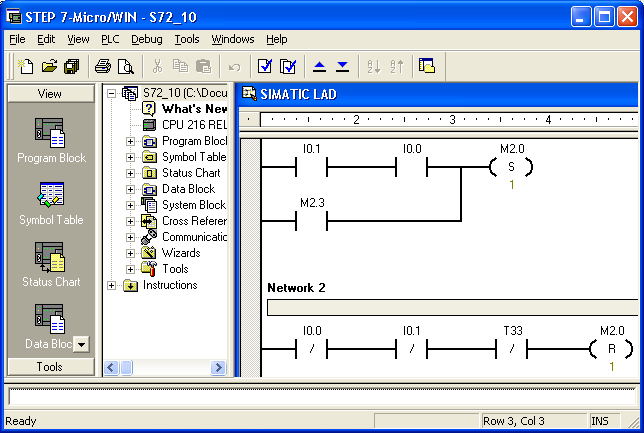Open the File menu
Image resolution: width=644 pixels, height=433 pixels.
click(x=17, y=39)
